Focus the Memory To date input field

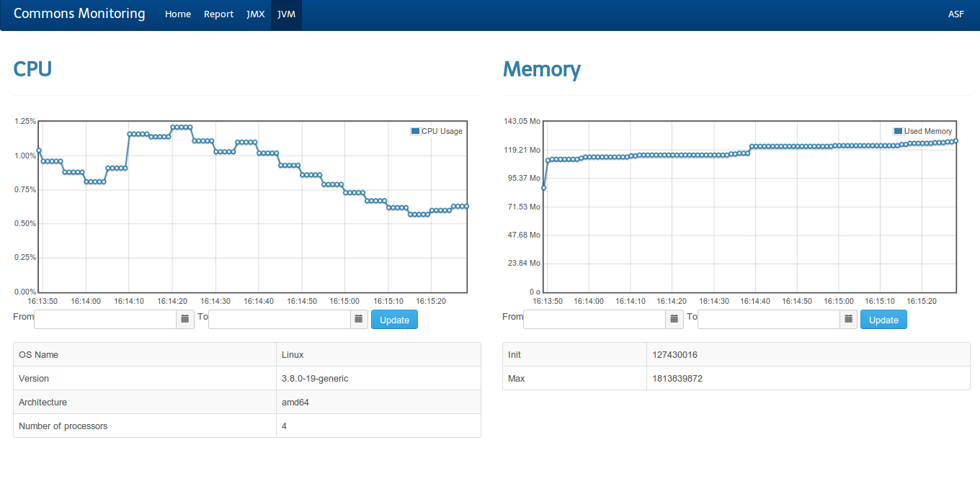coord(769,319)
